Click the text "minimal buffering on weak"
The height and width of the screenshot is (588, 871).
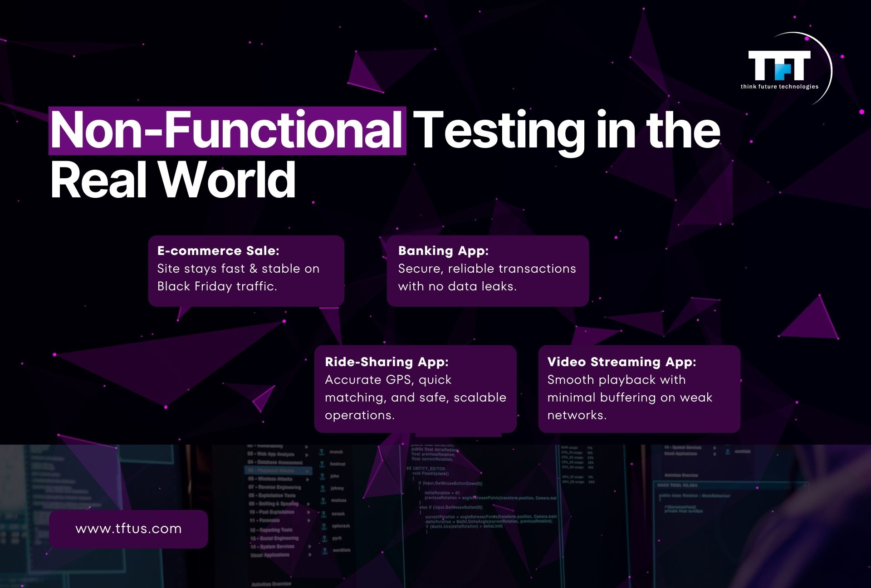point(630,397)
